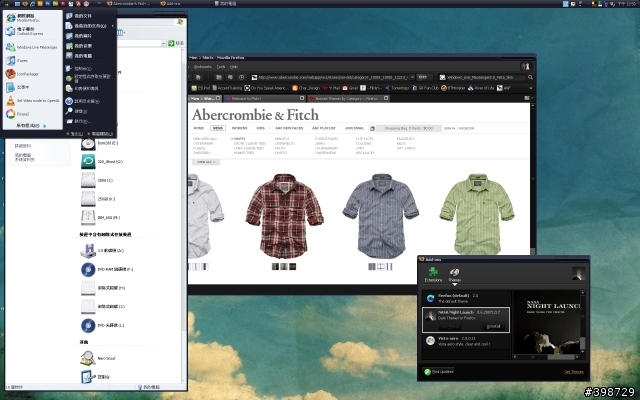
Task: Click the Y! Mail bookmark
Action: 331,88
